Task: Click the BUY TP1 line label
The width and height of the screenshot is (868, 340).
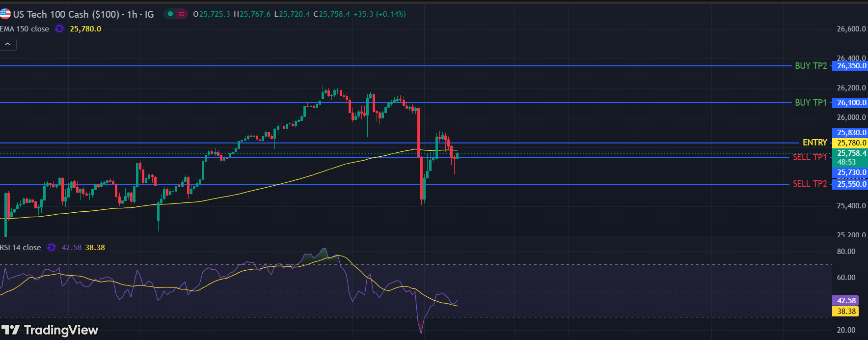Action: click(x=811, y=103)
